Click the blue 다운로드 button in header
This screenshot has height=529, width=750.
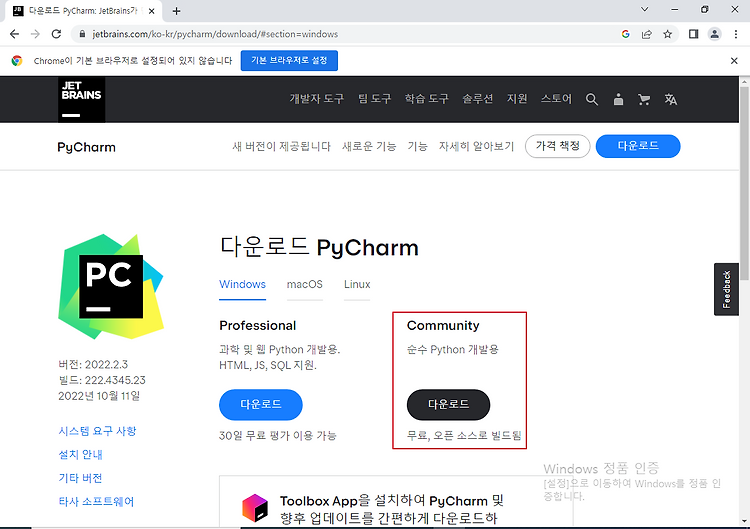638,146
